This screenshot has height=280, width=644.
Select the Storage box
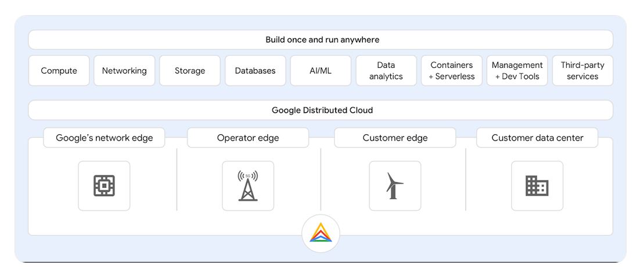[190, 71]
